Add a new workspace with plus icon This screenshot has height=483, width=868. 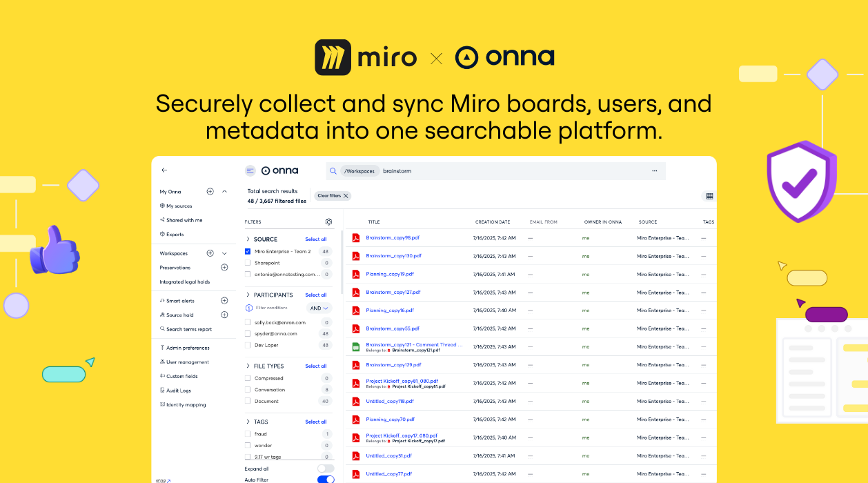(210, 253)
